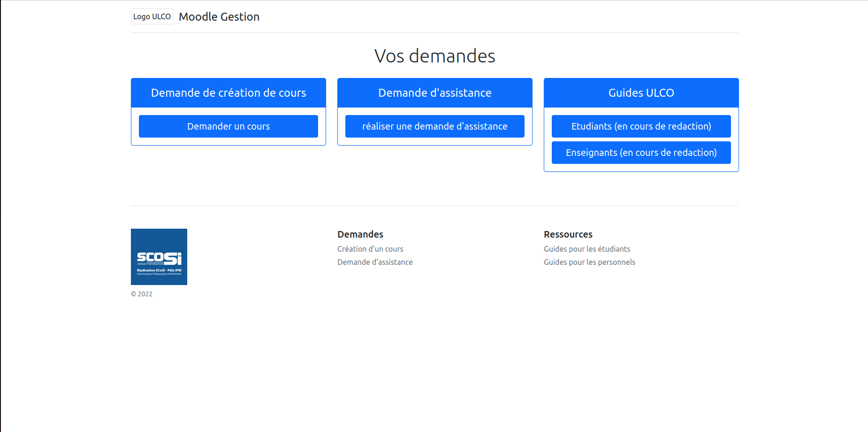The height and width of the screenshot is (432, 868).
Task: Click the SCOSI logo in the footer
Action: pyautogui.click(x=159, y=257)
